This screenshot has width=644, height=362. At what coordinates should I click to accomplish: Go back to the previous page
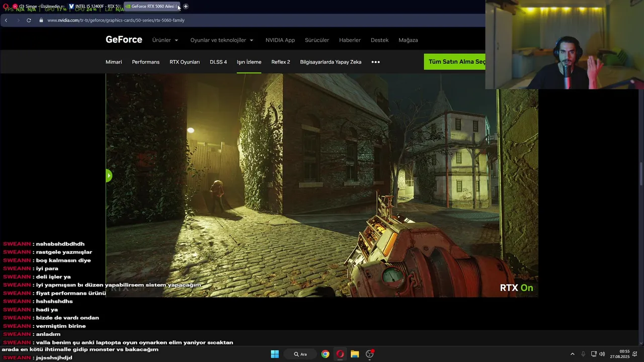coord(6,20)
